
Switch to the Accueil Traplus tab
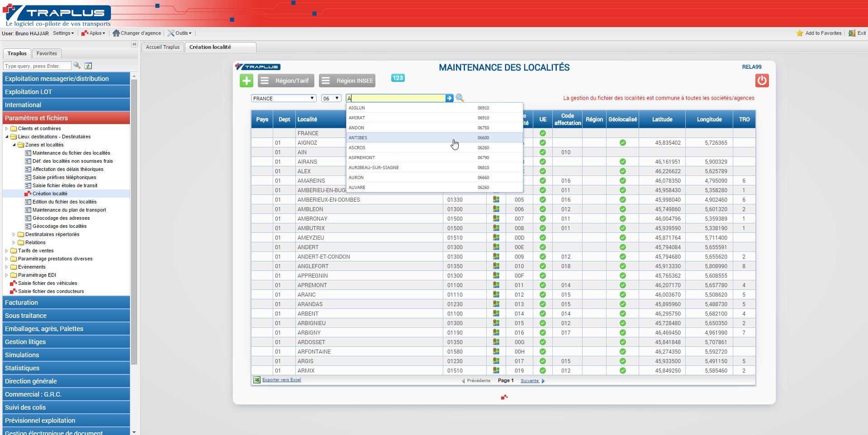pos(163,47)
